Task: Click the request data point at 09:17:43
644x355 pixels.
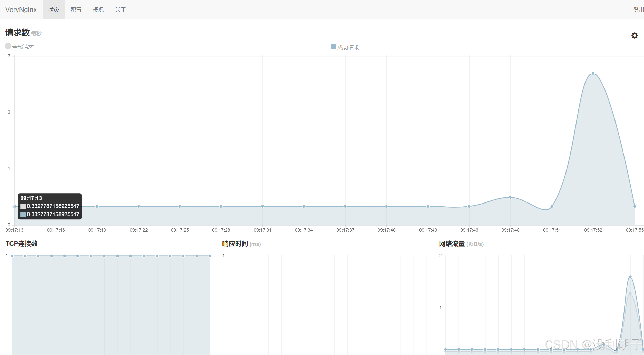Action: (x=428, y=206)
